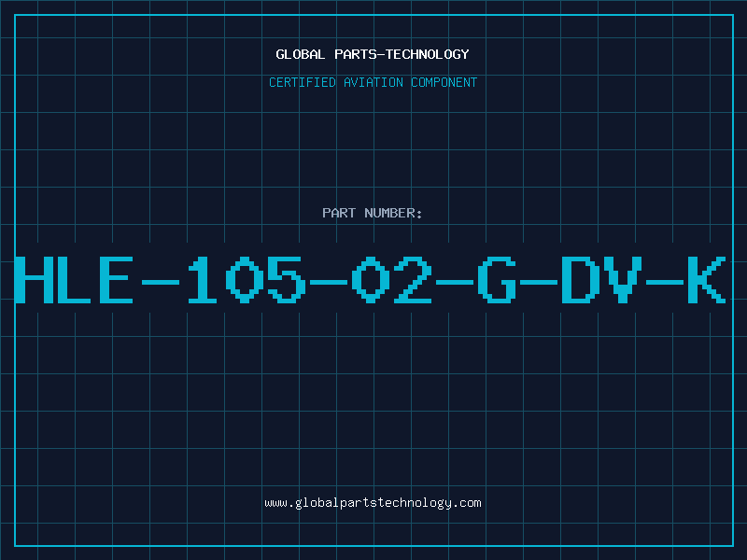Image resolution: width=747 pixels, height=560 pixels.
Task: Select the final K of part number
Action: click(x=707, y=279)
